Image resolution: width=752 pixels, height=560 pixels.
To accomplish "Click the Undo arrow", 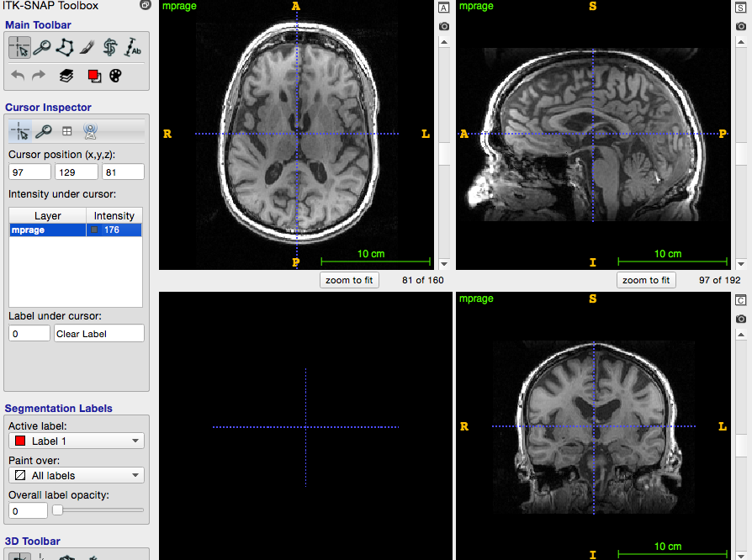I will (18, 76).
